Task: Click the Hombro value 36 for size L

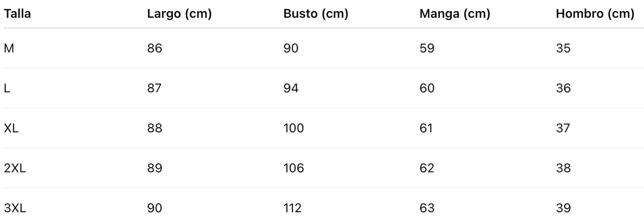Action: pos(563,88)
